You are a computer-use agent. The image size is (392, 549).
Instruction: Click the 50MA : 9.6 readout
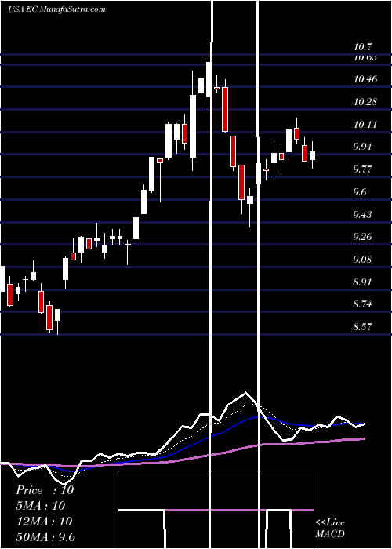click(x=45, y=537)
